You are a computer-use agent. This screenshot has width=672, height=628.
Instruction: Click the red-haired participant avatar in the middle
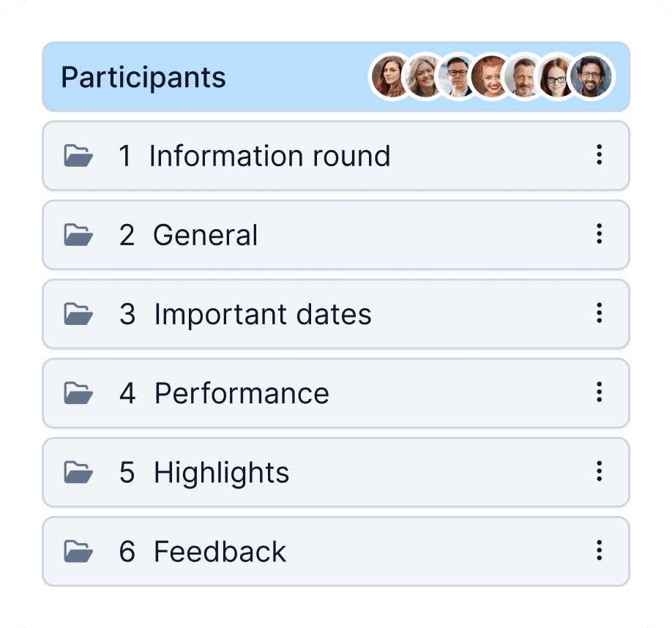[489, 77]
